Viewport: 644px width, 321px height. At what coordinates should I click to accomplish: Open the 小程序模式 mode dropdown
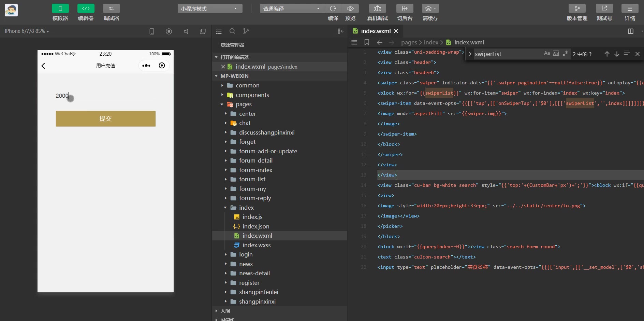(x=210, y=9)
